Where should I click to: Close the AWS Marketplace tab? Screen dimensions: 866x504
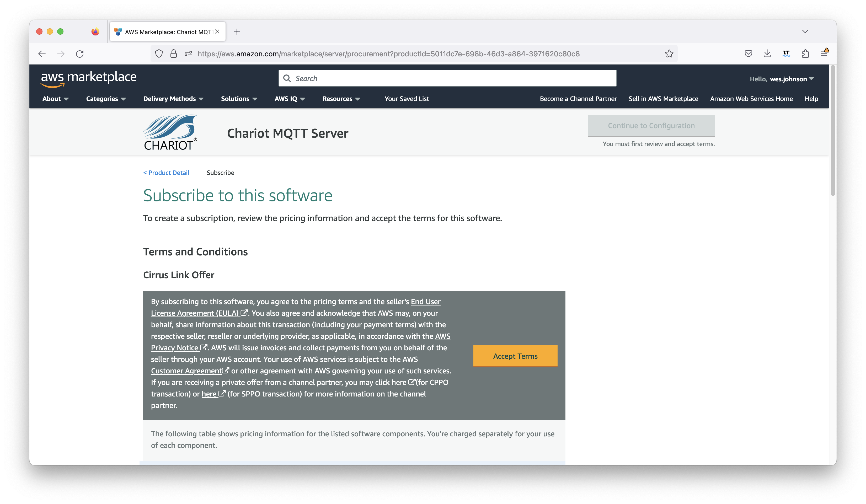pyautogui.click(x=217, y=32)
